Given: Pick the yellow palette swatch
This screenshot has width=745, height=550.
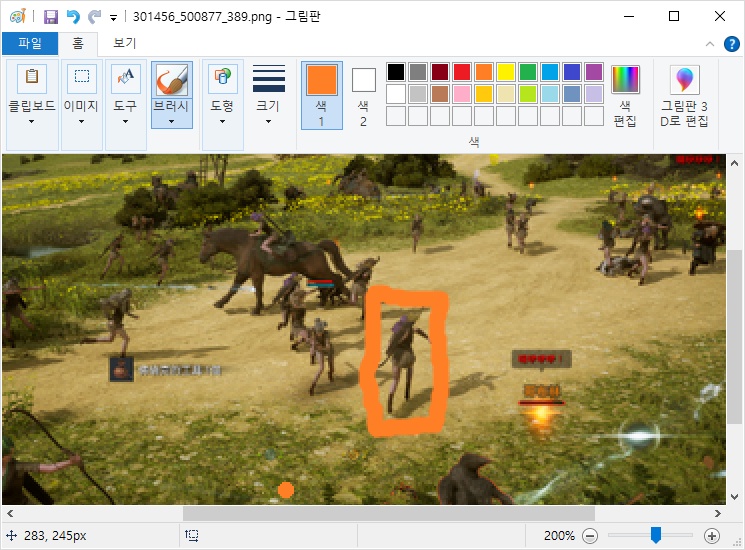Looking at the screenshot, I should [x=506, y=72].
